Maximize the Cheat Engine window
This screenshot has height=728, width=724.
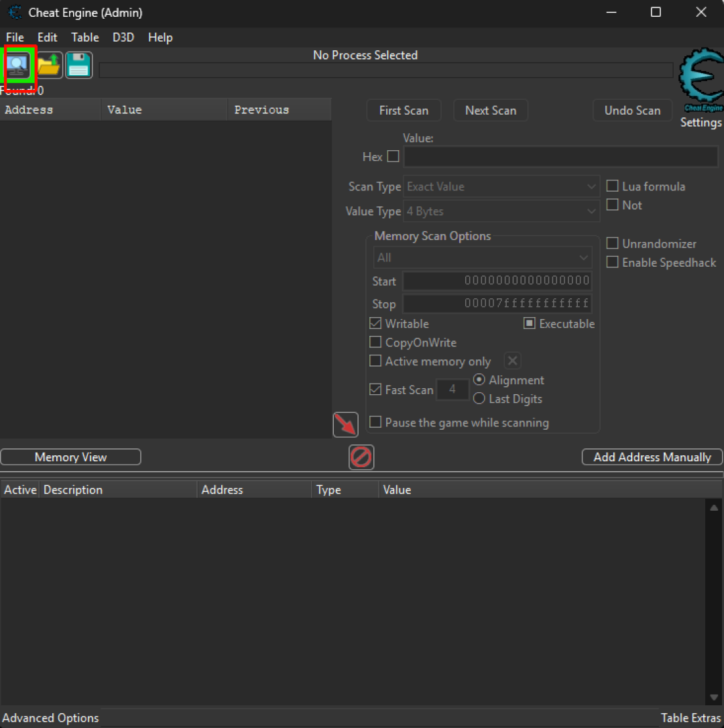(x=656, y=12)
